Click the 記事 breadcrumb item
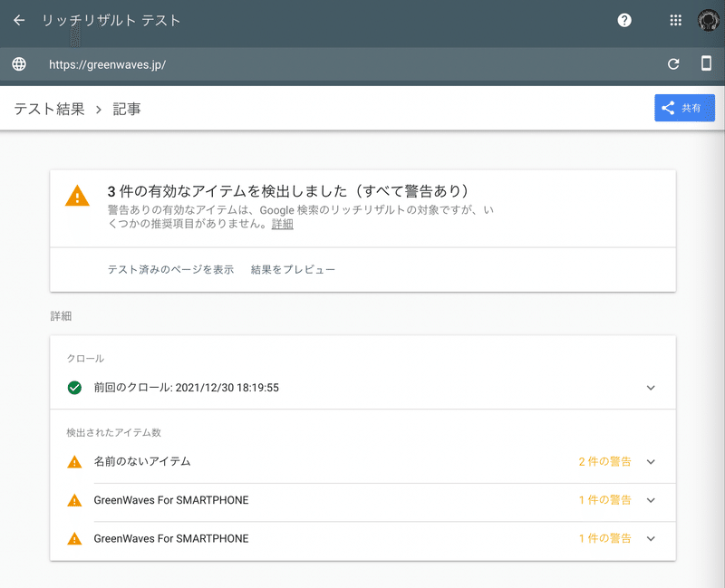This screenshot has height=588, width=725. click(x=127, y=109)
